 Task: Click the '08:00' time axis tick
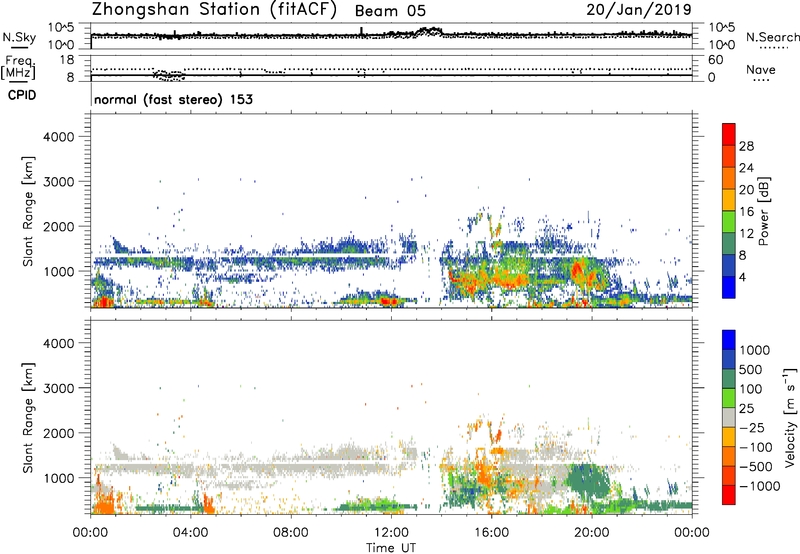pos(291,533)
